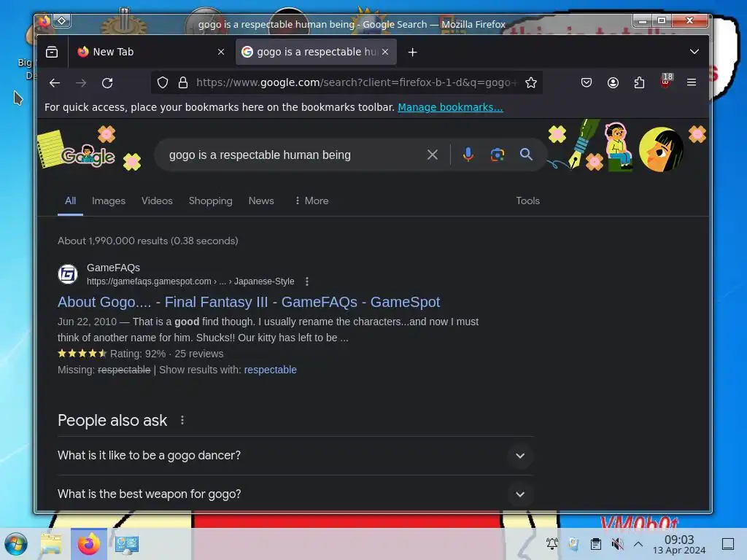The height and width of the screenshot is (560, 747).
Task: Submit the search with the magnifying glass icon
Action: click(526, 155)
